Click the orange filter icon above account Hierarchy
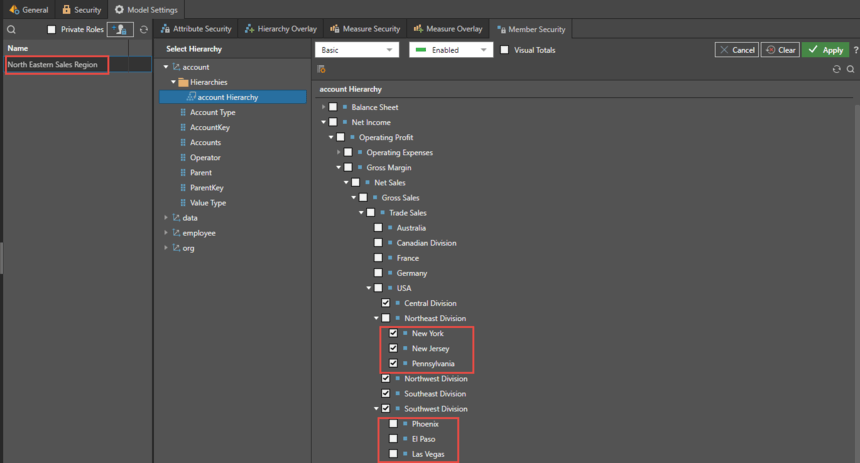860x463 pixels. coord(321,69)
